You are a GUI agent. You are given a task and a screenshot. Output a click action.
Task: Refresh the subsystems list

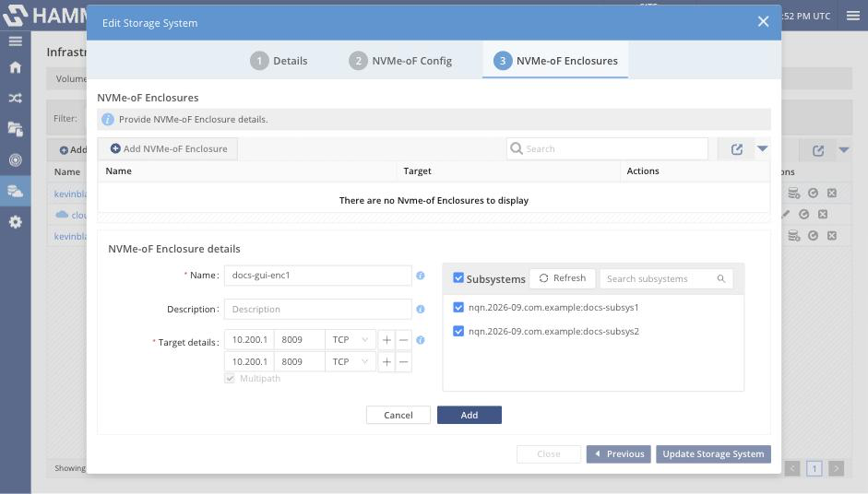(563, 278)
